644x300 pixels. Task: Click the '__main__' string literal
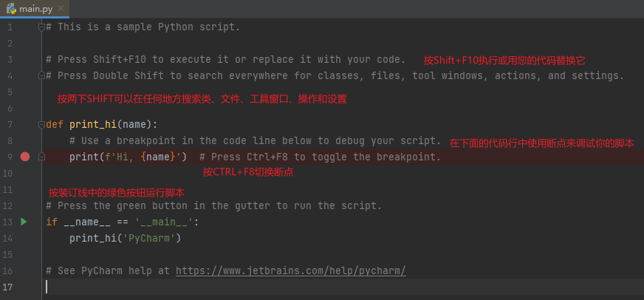tap(164, 222)
